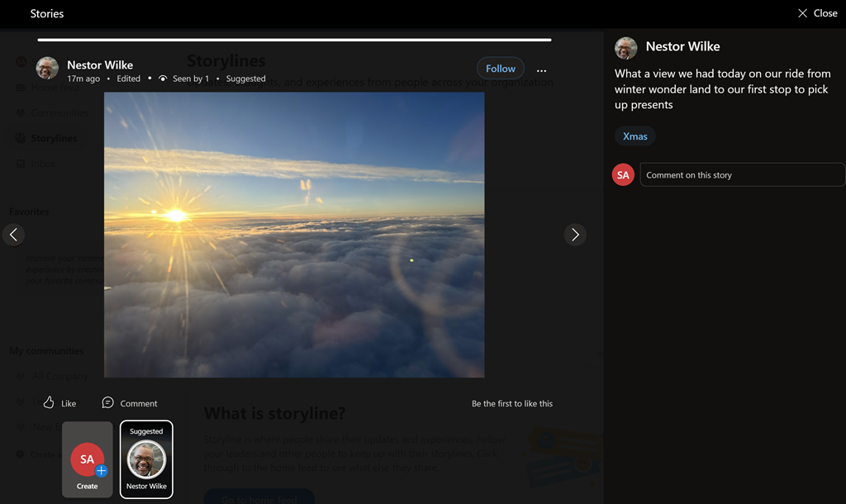Go to the previous story arrow
This screenshot has width=846, height=504.
tap(13, 235)
